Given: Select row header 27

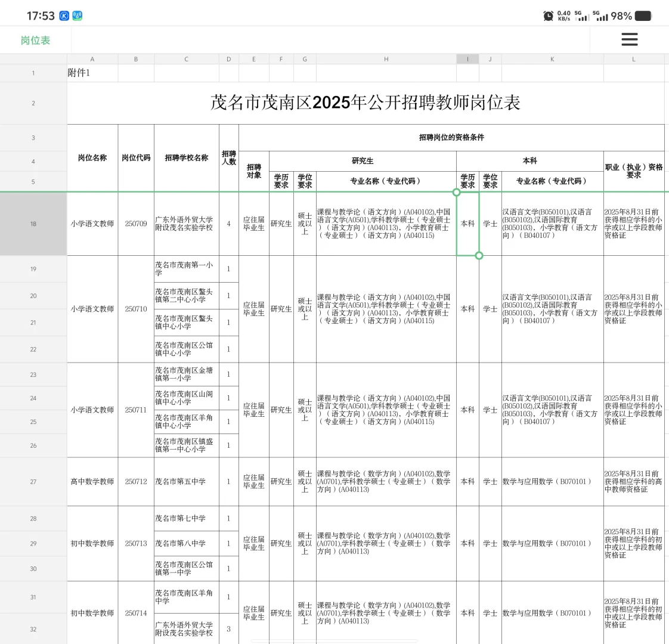Looking at the screenshot, I should click(x=33, y=482).
